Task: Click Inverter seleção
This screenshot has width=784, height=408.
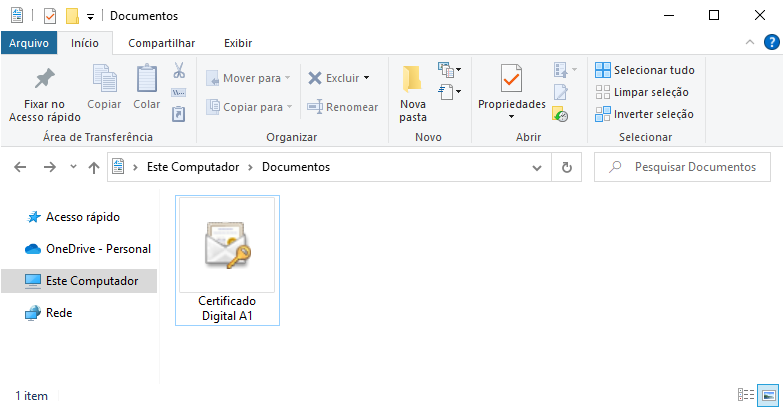Action: coord(644,114)
